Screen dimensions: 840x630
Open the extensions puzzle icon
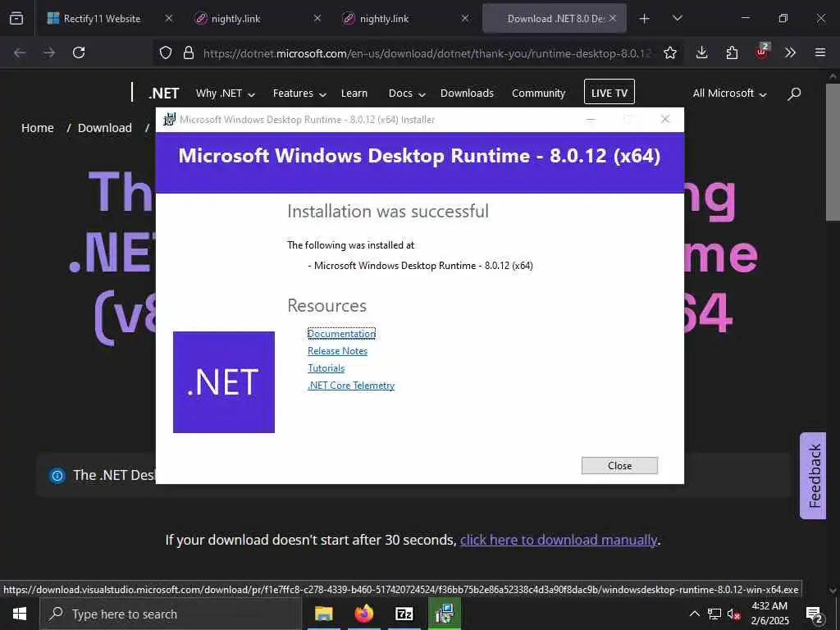732,52
